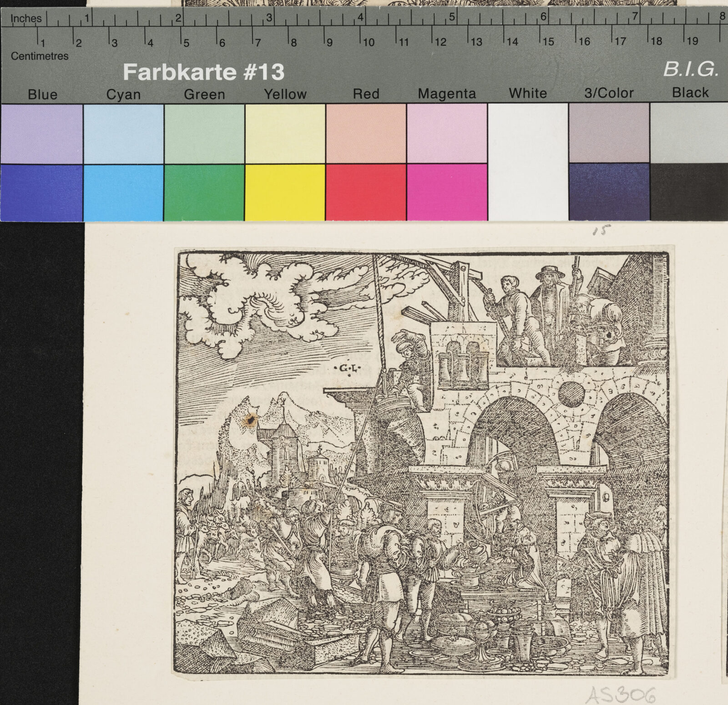Pick the pale cyan swatch
Image resolution: width=728 pixels, height=705 pixels.
pyautogui.click(x=124, y=134)
